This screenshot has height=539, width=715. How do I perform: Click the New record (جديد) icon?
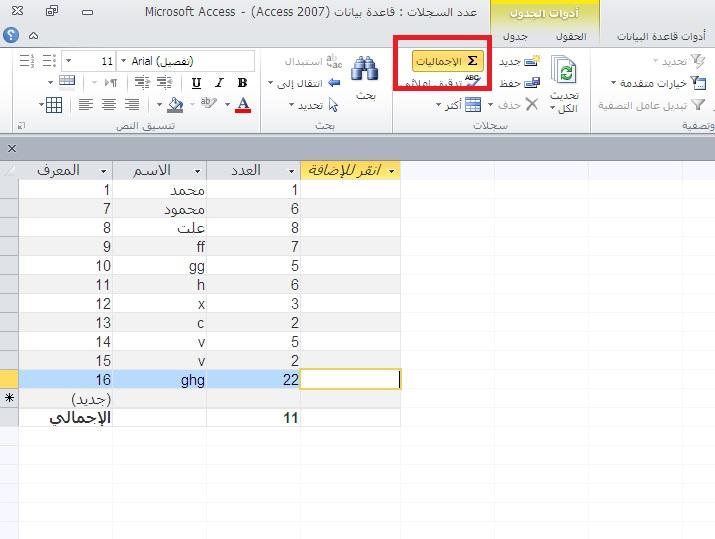point(532,62)
